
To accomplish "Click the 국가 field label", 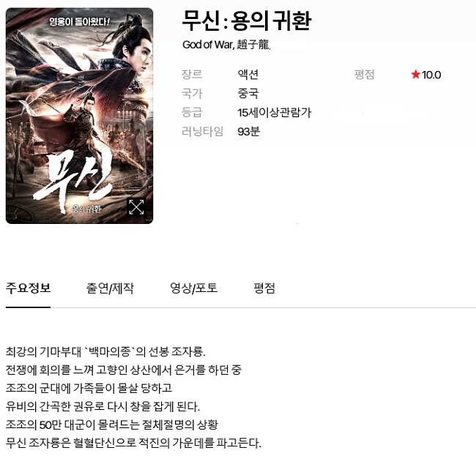I will pos(192,94).
